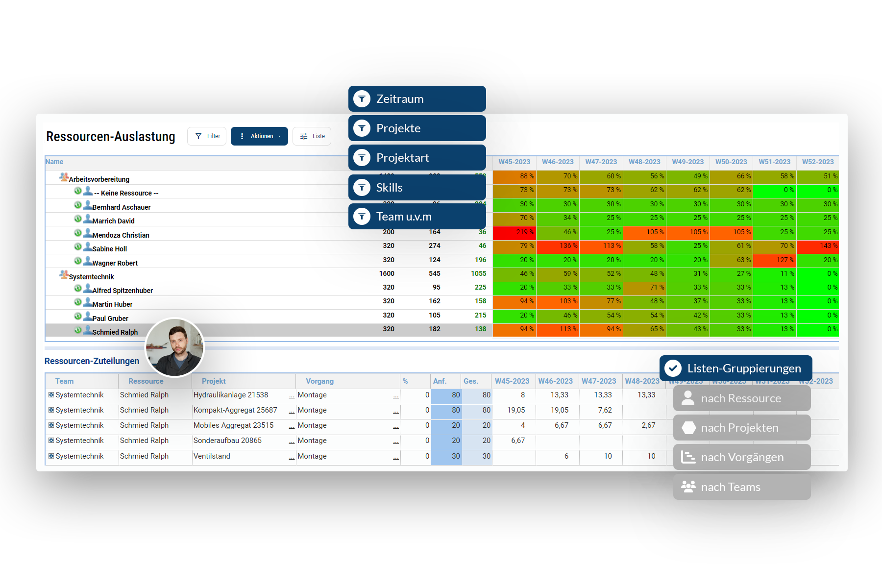Click the hexagon icon on nach Projekten
The width and height of the screenshot is (882, 588).
point(688,428)
